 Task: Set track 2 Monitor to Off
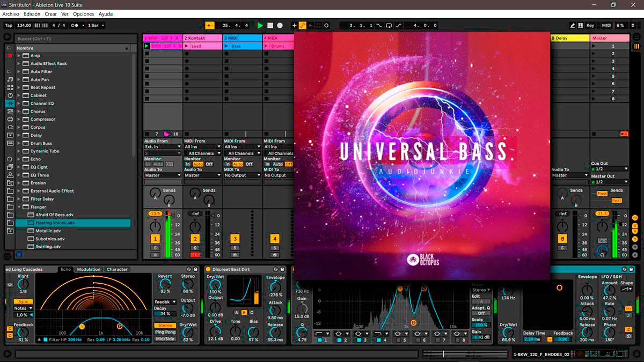pyautogui.click(x=209, y=164)
